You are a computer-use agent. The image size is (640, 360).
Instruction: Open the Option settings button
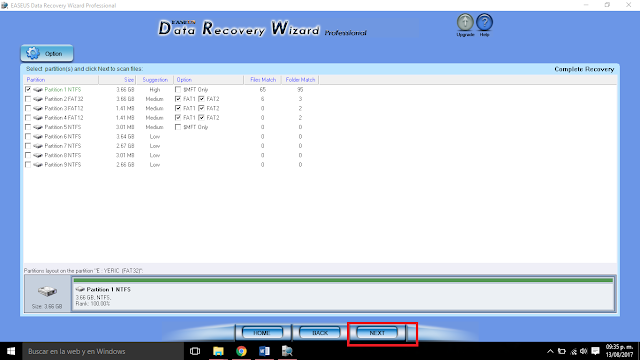tap(47, 53)
